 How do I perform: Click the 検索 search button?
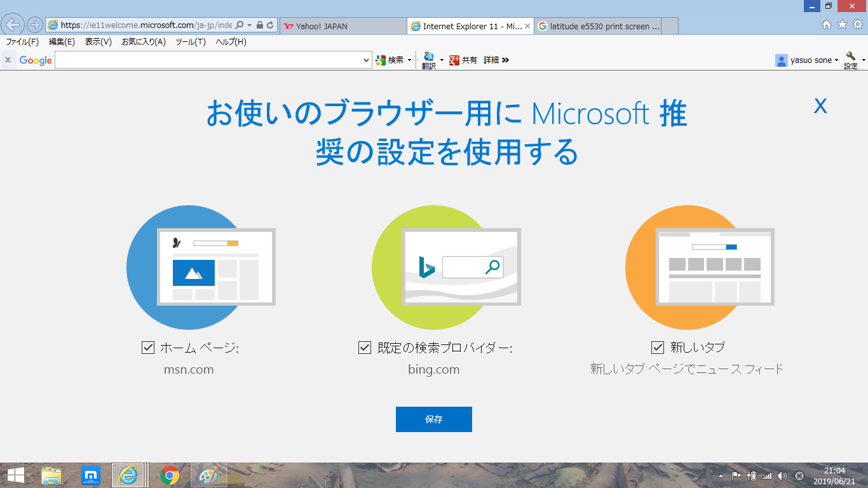tap(390, 60)
